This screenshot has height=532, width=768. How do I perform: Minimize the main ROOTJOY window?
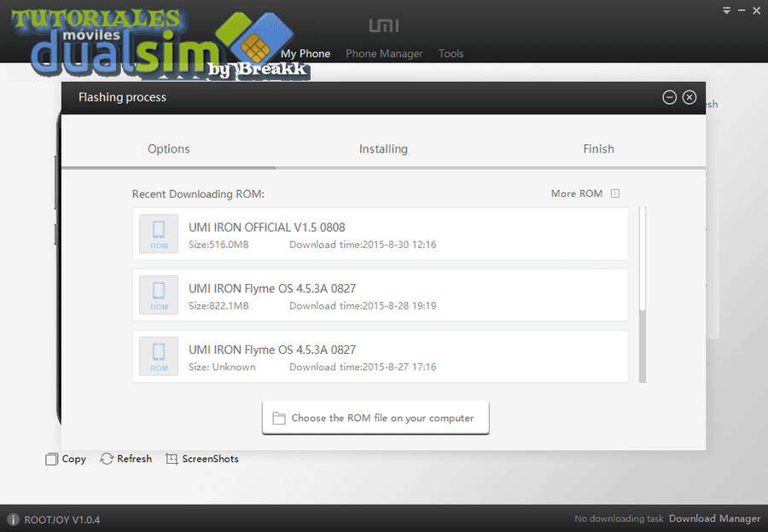pos(742,10)
